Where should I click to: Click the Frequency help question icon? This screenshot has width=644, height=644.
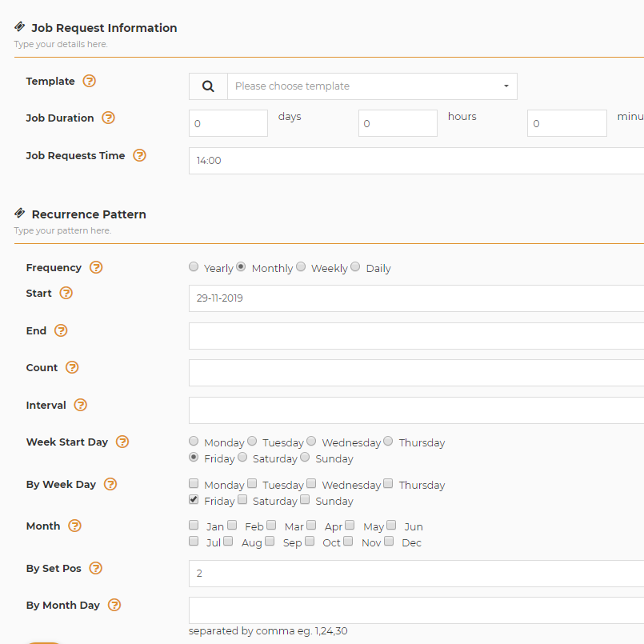96,267
